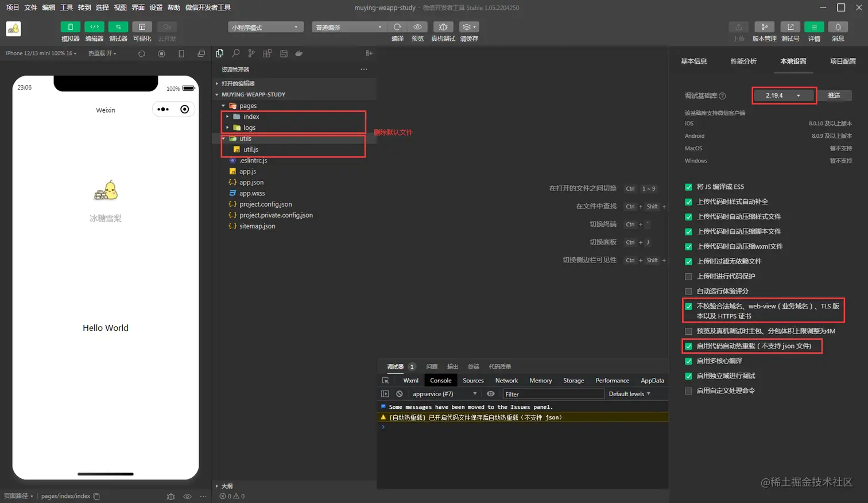
Task: Open the 文件 menu
Action: [x=30, y=7]
